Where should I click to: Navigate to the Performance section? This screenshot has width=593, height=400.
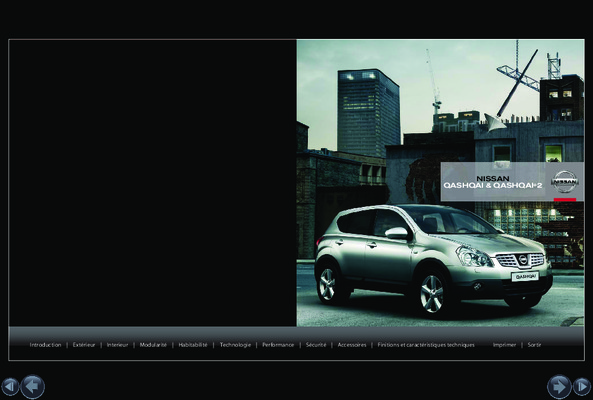pyautogui.click(x=278, y=345)
